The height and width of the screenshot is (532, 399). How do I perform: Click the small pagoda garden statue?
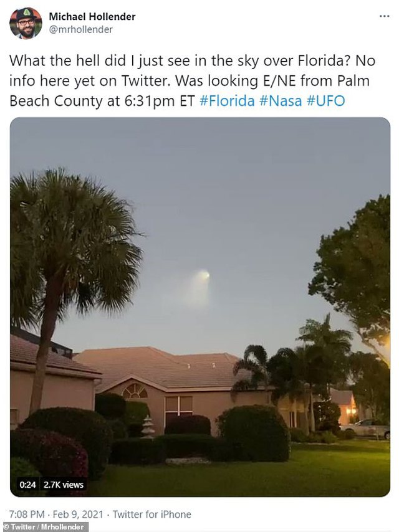148,427
